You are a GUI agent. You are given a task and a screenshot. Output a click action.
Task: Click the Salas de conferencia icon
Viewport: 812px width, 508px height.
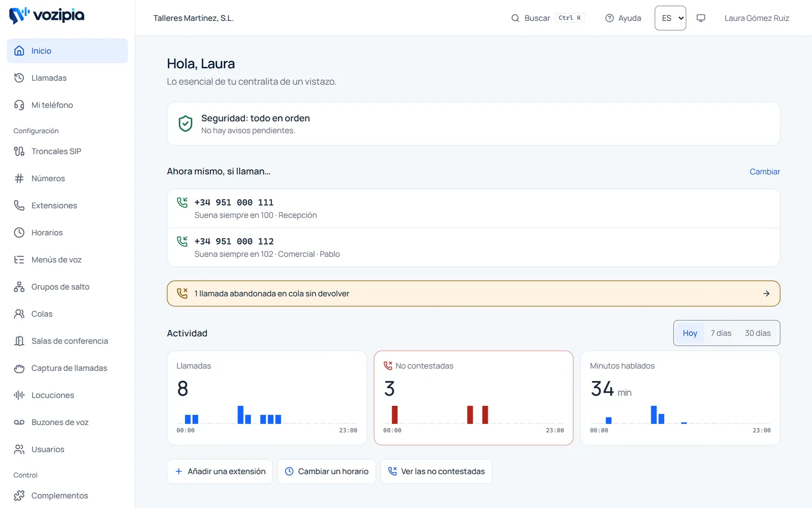(19, 341)
